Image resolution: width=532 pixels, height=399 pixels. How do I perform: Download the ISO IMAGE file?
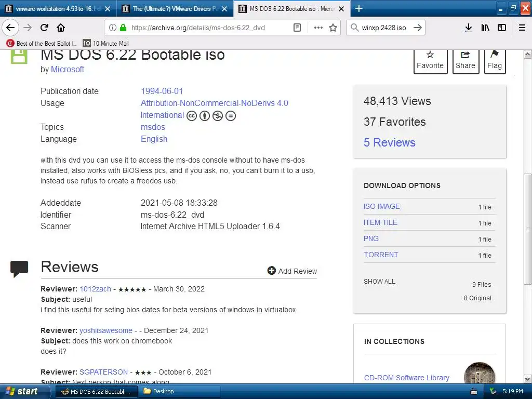point(381,206)
